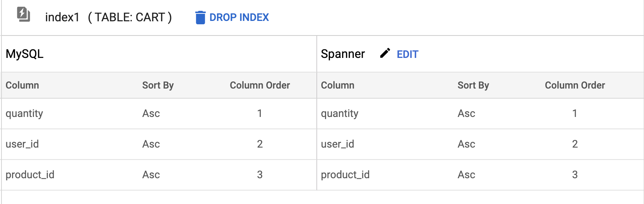This screenshot has width=644, height=204.
Task: Click the trash can icon
Action: coord(200,17)
